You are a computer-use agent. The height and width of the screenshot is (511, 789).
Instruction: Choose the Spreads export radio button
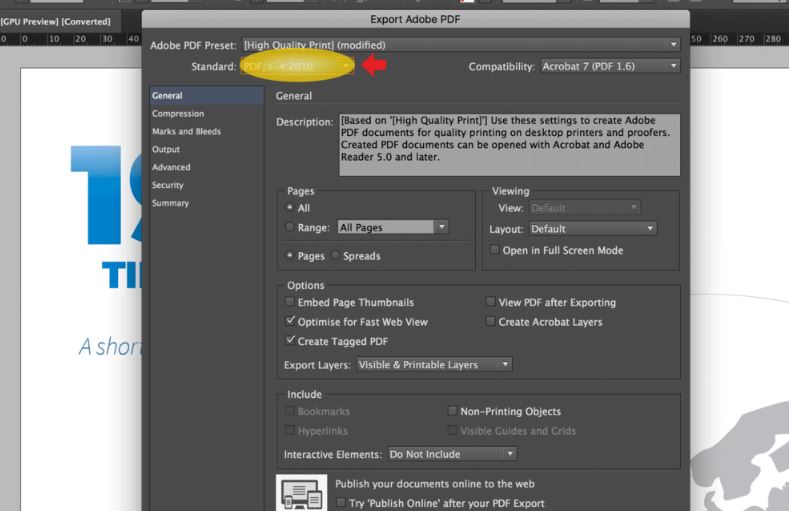[335, 256]
